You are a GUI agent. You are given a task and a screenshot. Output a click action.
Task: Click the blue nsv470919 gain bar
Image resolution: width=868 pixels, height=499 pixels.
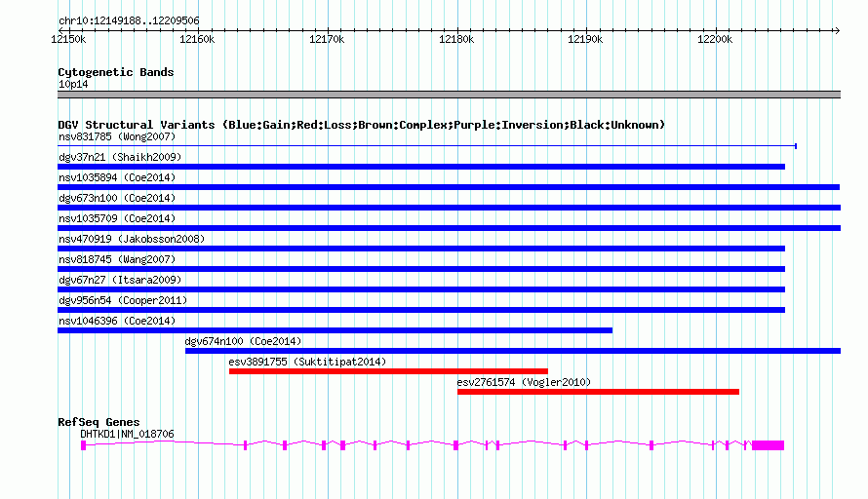click(x=421, y=249)
